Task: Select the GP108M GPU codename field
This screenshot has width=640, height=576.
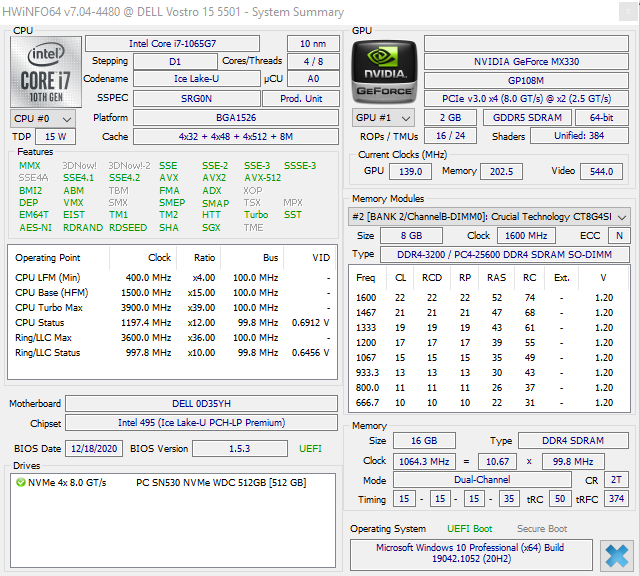Action: point(526,80)
